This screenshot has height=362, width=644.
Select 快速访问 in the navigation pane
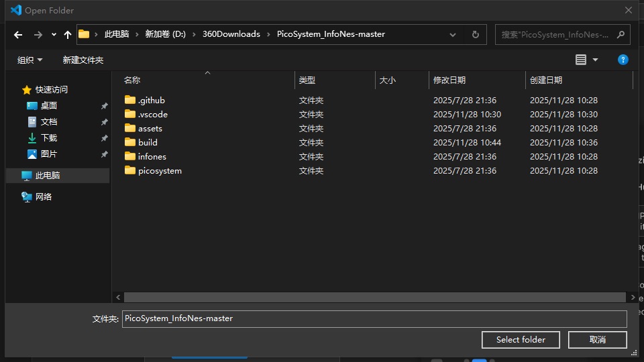tap(52, 89)
